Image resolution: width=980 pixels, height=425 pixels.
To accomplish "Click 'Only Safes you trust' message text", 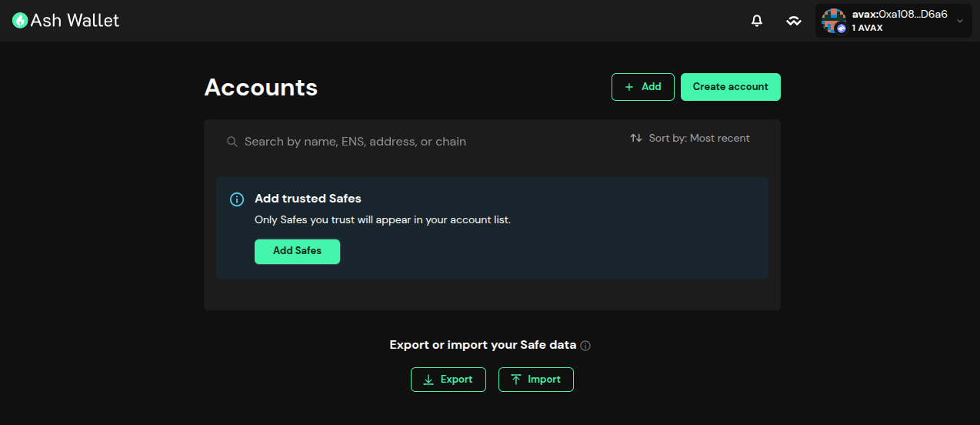I will tap(382, 220).
